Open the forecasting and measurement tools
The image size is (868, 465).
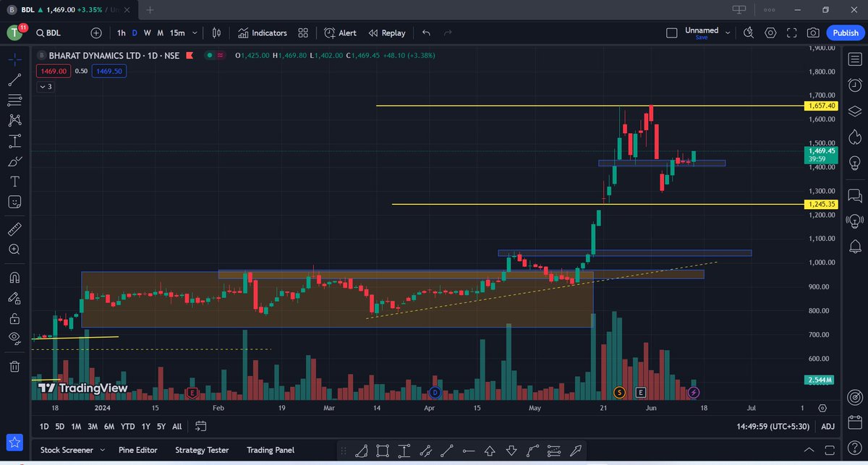[14, 140]
